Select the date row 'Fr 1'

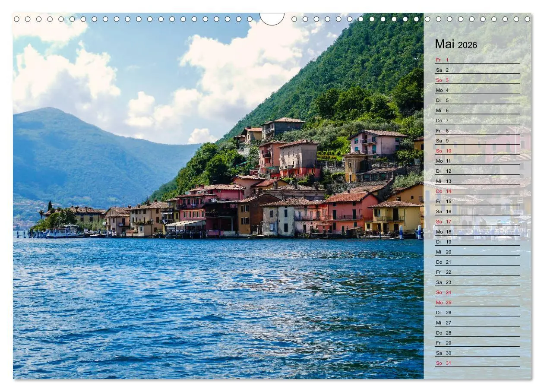[x=477, y=60]
